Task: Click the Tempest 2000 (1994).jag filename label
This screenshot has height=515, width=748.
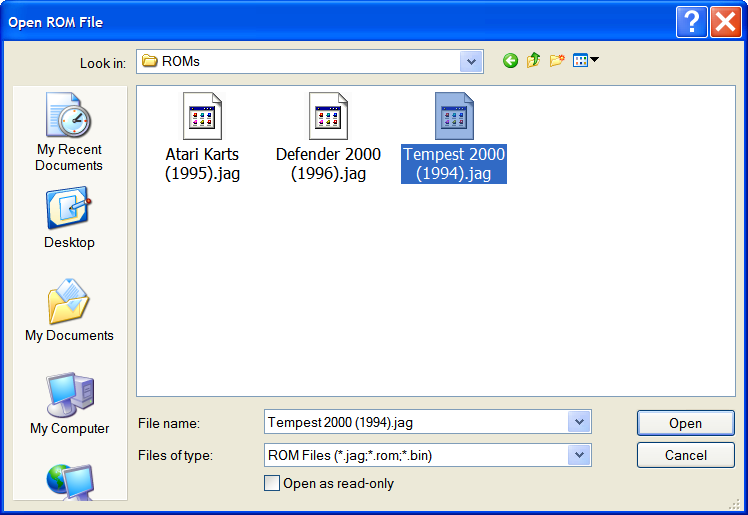Action: point(454,164)
